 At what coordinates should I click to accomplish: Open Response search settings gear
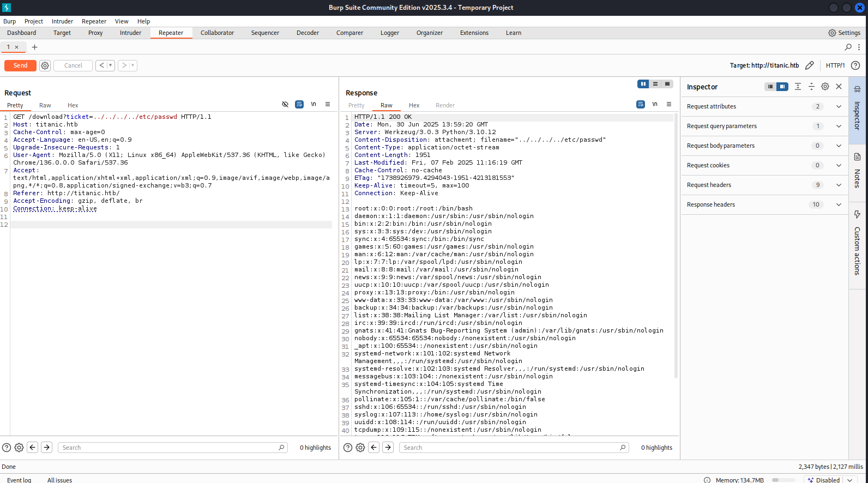click(x=360, y=448)
